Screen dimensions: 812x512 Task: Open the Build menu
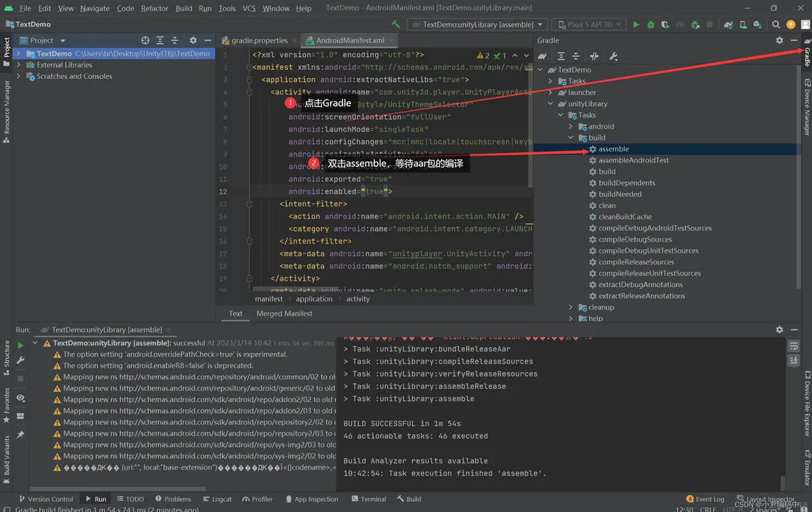[184, 8]
